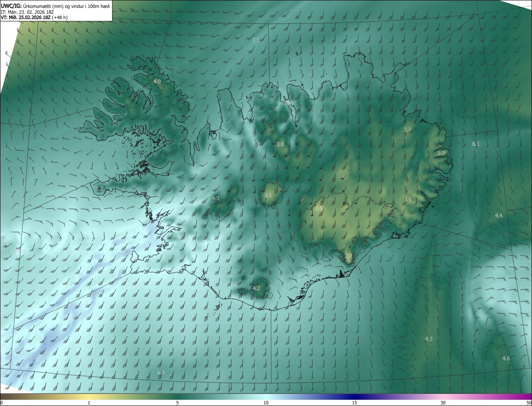Image resolution: width=532 pixels, height=406 pixels.
Task: Click the 50 tick on the colour scale
Action: click(529, 403)
